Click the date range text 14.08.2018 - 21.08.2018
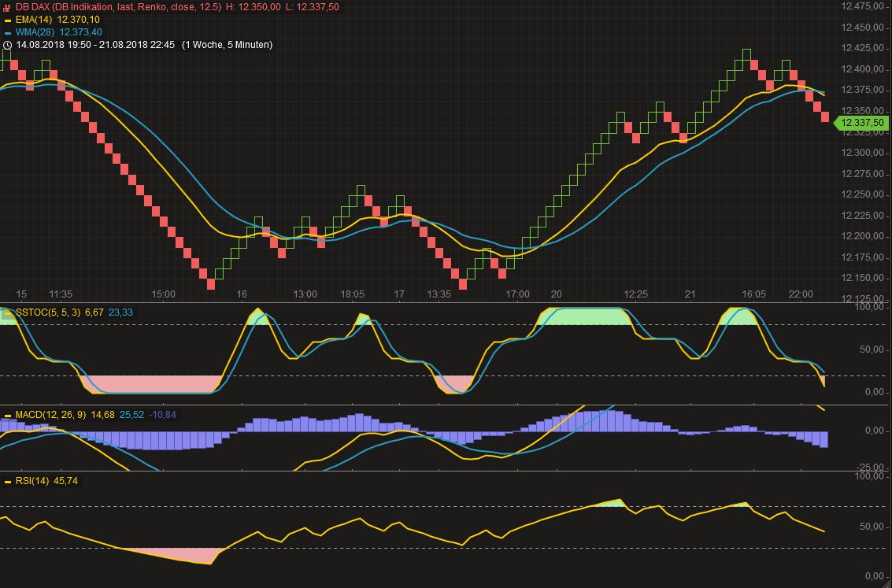Viewport: 892px width, 588px height. [x=93, y=45]
